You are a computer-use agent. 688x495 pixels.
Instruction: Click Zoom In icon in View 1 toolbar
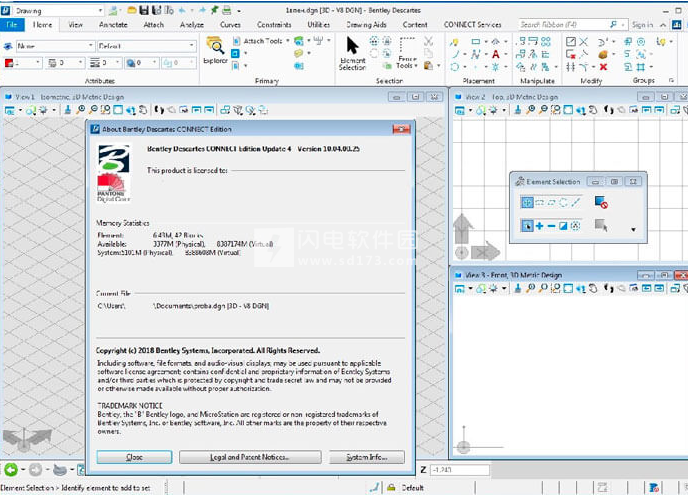81,110
